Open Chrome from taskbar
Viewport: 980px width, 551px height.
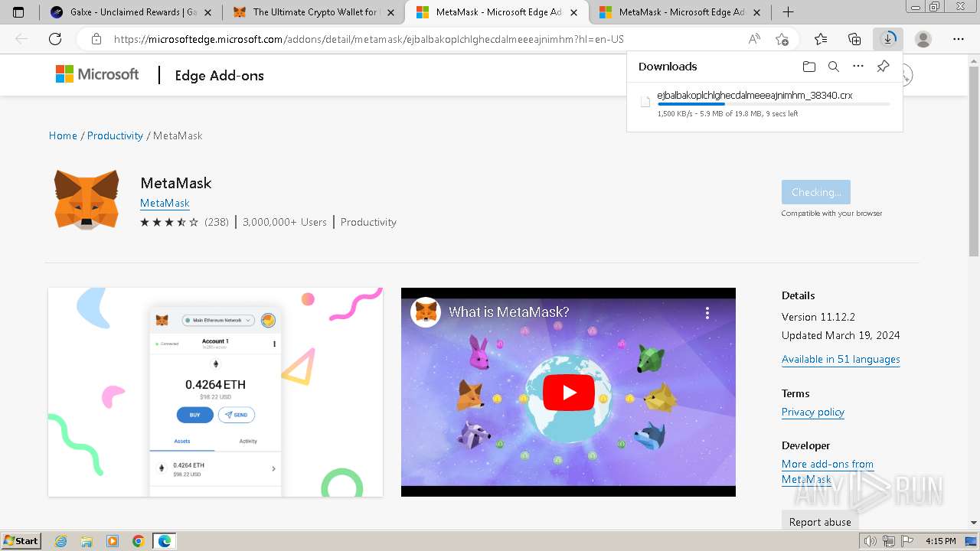click(138, 541)
